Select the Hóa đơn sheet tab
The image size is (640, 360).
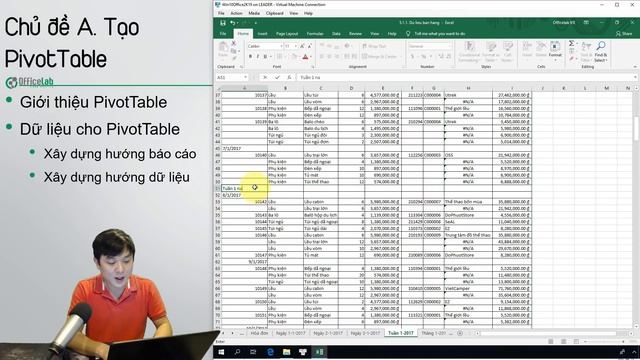[259, 333]
